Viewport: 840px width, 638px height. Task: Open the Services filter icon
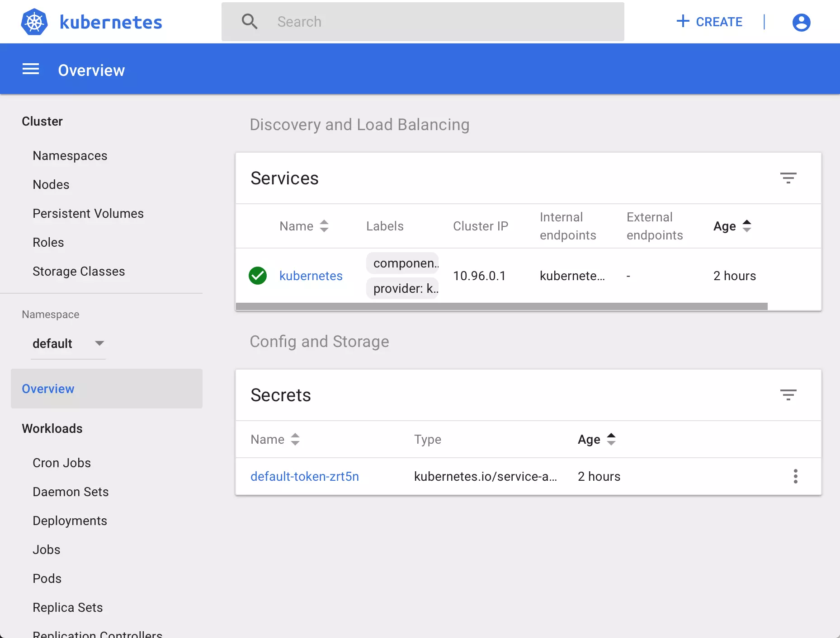(x=788, y=178)
